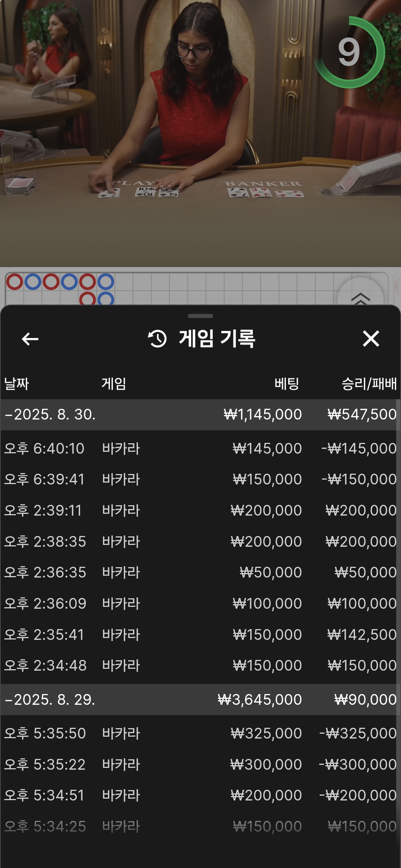Close the 게임 기록 panel

click(371, 339)
